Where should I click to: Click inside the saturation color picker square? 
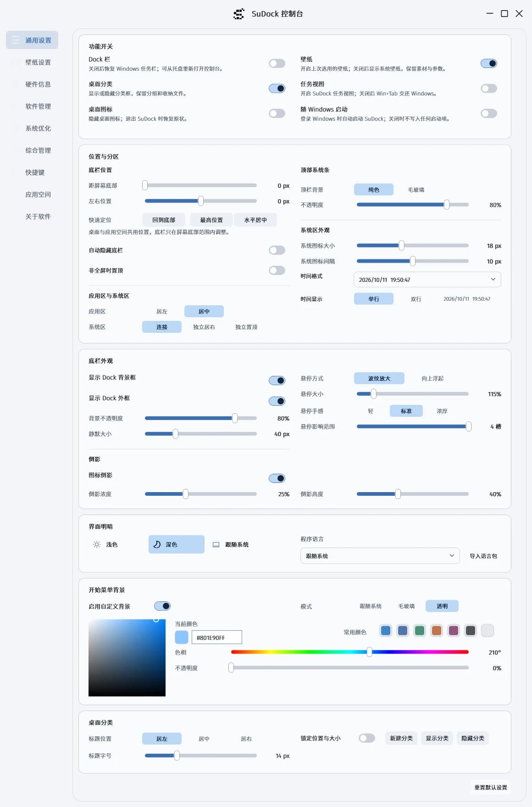(x=127, y=658)
